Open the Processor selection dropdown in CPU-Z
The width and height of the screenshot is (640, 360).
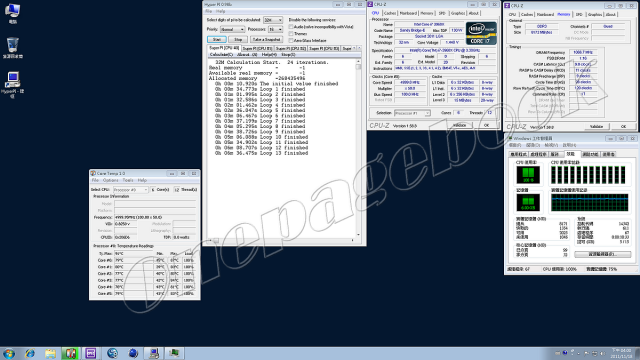point(412,113)
